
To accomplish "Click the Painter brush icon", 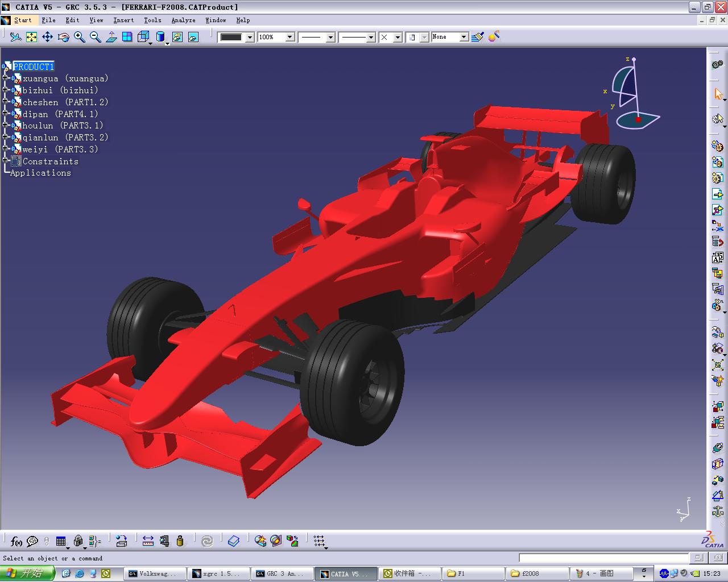I will point(478,37).
